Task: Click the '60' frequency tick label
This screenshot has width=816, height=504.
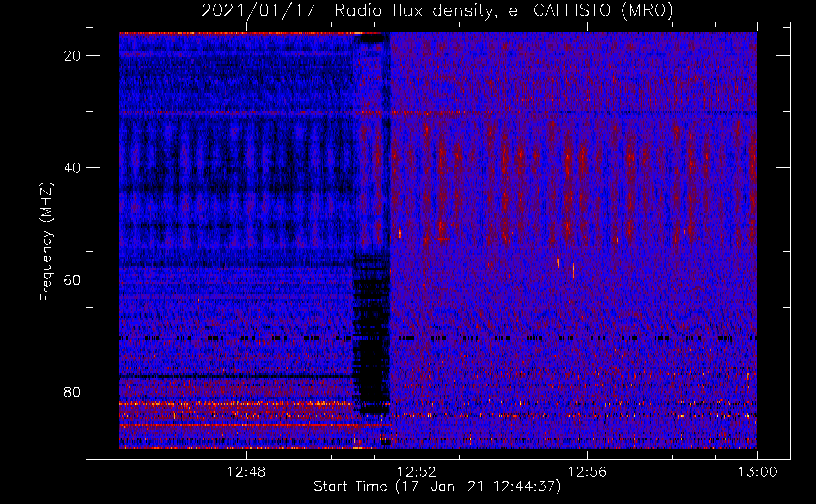Action: tap(73, 280)
